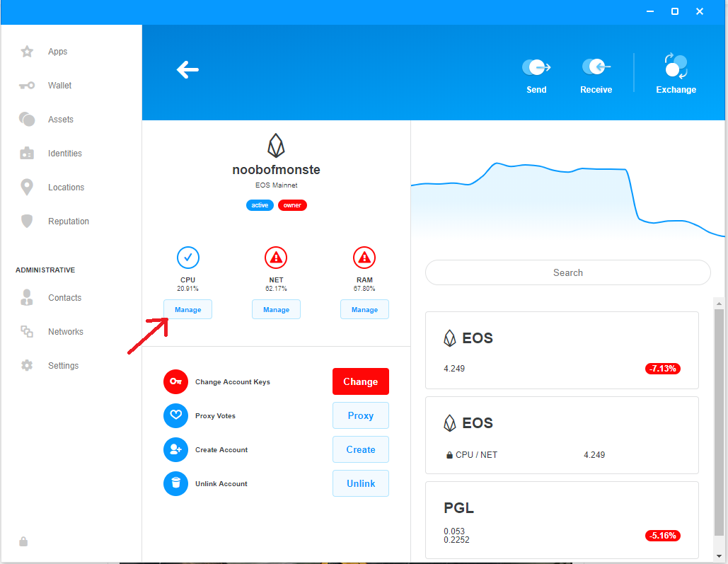Image resolution: width=728 pixels, height=564 pixels.
Task: Select the Identities badge icon
Action: [27, 154]
